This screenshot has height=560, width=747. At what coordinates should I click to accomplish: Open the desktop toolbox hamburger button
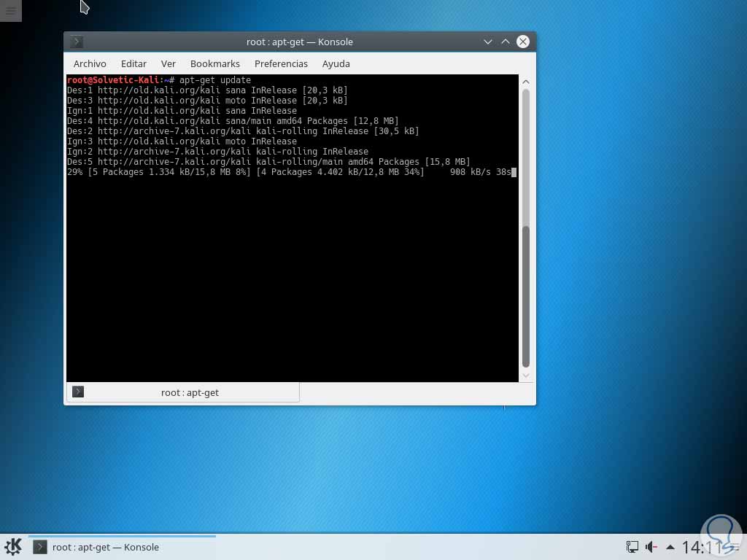click(x=10, y=10)
